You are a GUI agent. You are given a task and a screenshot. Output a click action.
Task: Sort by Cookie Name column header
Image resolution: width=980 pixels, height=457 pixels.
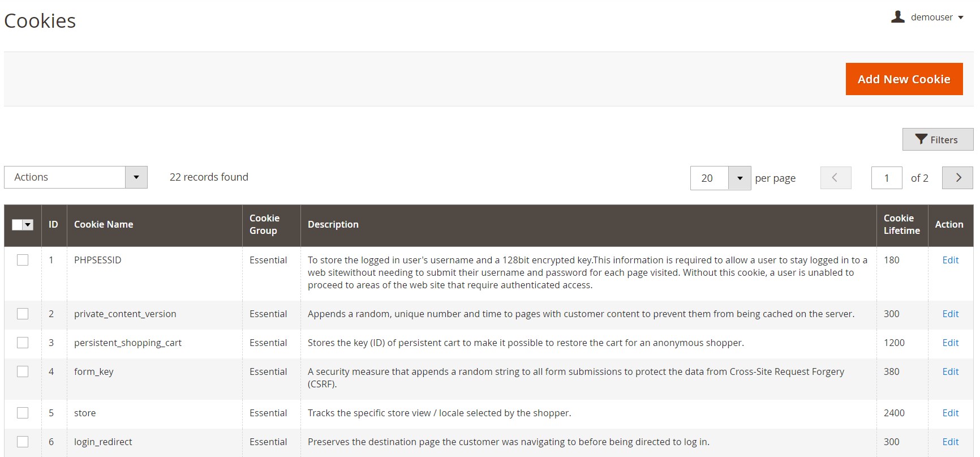pyautogui.click(x=104, y=224)
